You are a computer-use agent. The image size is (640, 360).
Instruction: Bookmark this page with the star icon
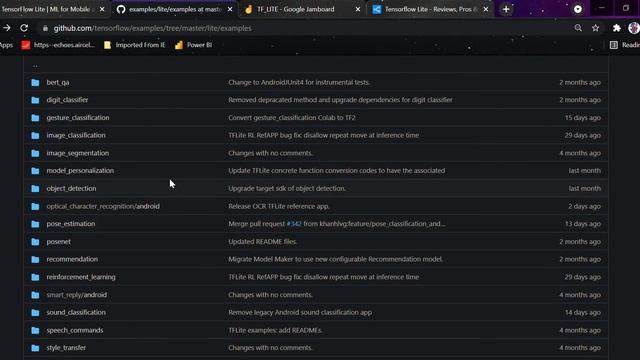596,28
